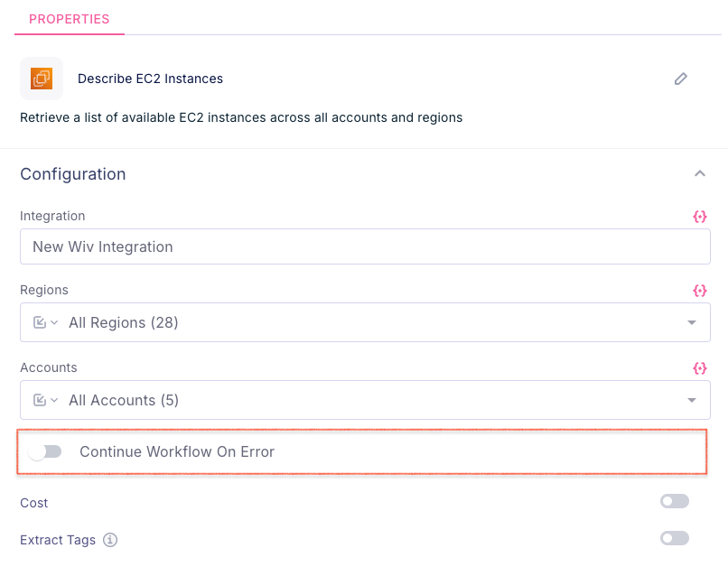The width and height of the screenshot is (728, 576).
Task: Click the Configuration section header
Action: [x=73, y=174]
